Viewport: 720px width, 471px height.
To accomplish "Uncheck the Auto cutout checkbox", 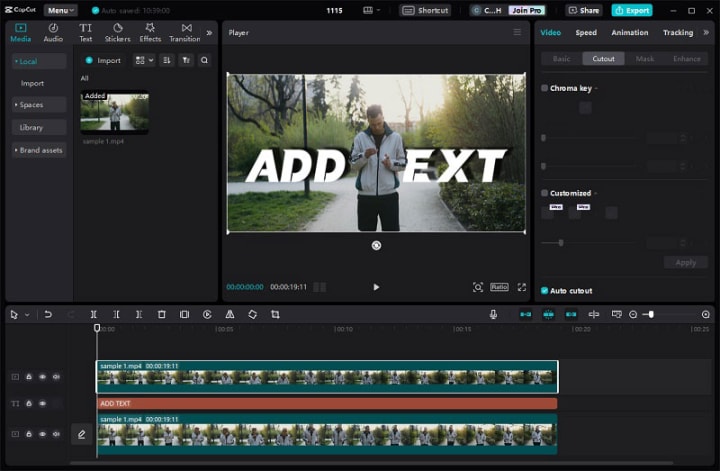I will 545,291.
